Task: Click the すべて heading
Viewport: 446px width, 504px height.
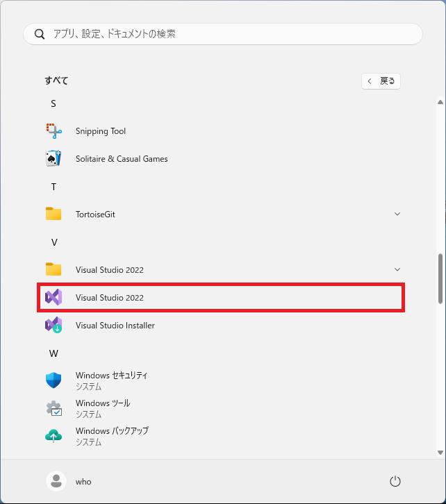Action: [x=56, y=81]
